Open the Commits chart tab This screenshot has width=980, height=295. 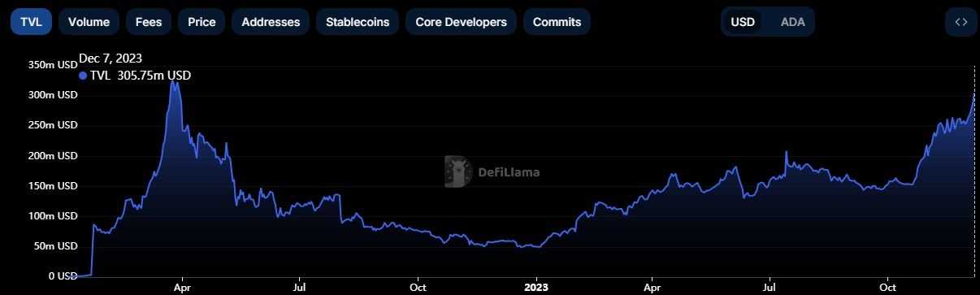557,22
